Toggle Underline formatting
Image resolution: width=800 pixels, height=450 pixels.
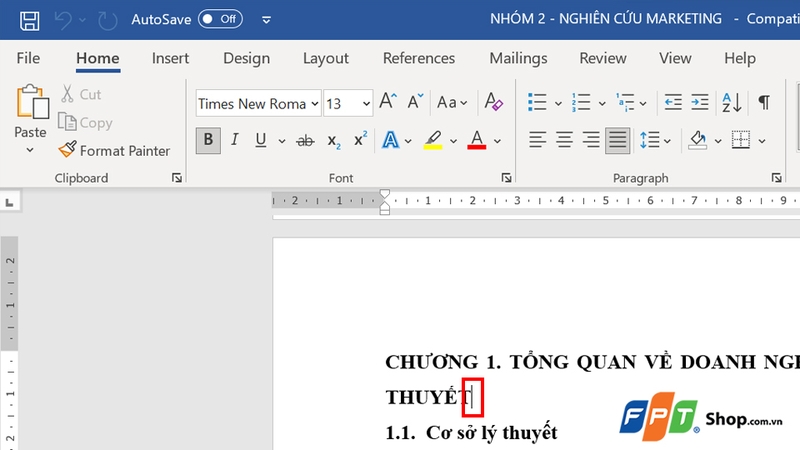[x=261, y=140]
